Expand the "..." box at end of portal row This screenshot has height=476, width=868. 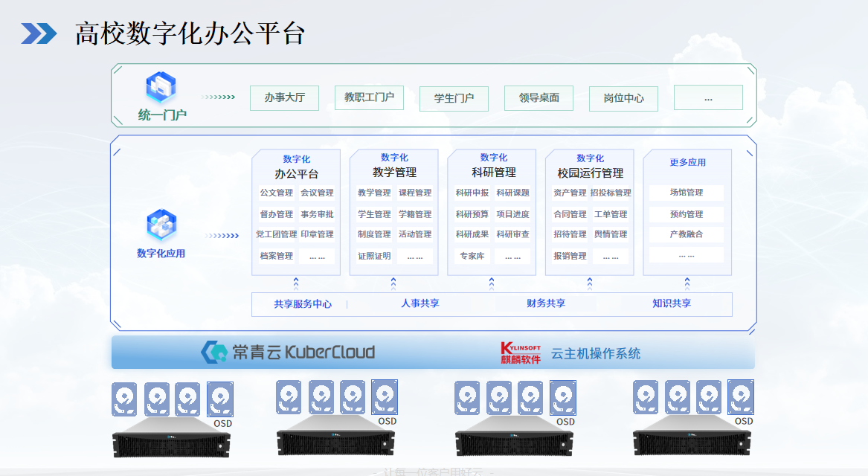click(707, 97)
